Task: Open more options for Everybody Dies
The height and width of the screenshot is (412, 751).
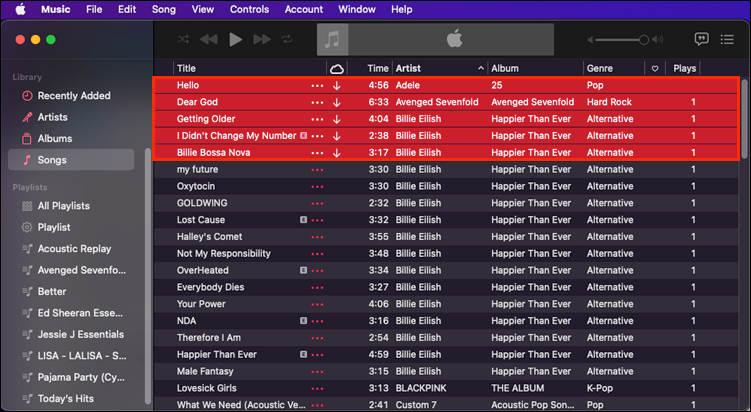Action: tap(317, 287)
